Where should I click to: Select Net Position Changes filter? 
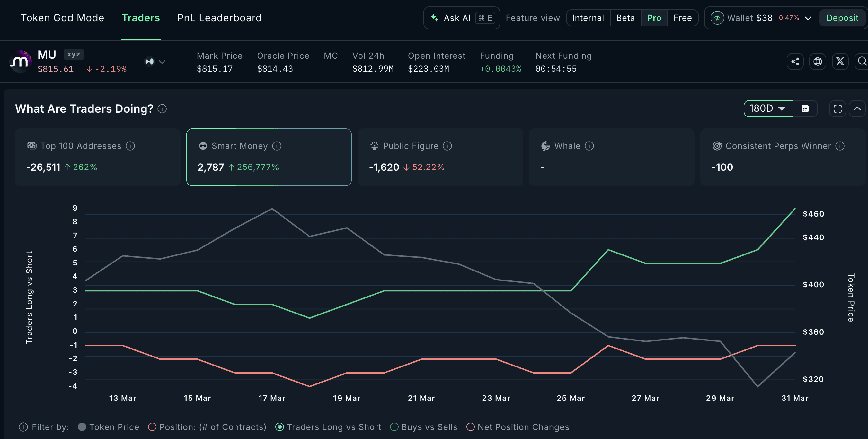pos(518,427)
